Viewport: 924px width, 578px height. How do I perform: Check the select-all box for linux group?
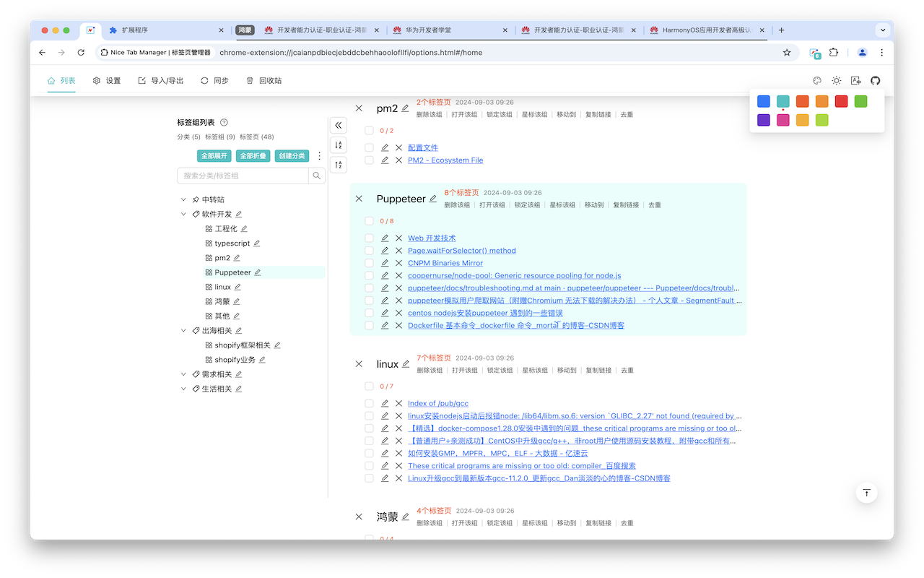[369, 387]
